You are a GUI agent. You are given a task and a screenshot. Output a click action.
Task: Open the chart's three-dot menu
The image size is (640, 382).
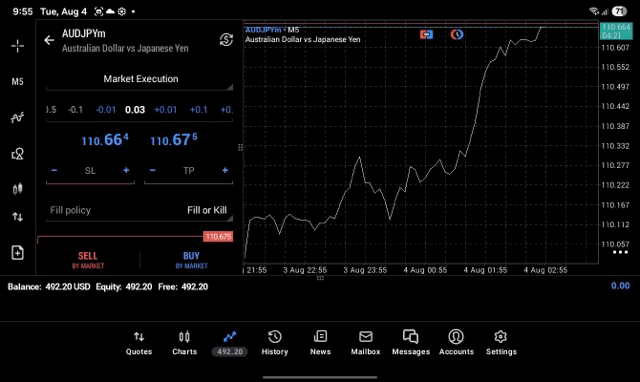click(620, 252)
